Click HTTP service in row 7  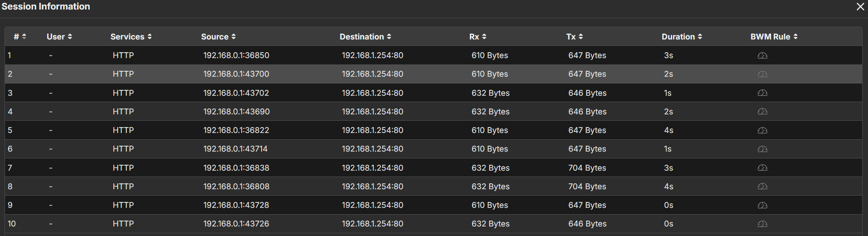123,168
